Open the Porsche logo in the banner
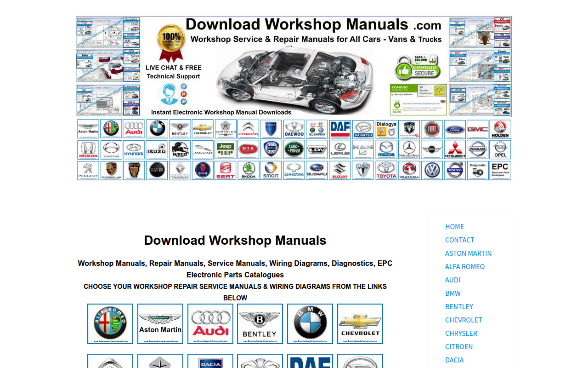The height and width of the screenshot is (368, 588). pos(111,170)
